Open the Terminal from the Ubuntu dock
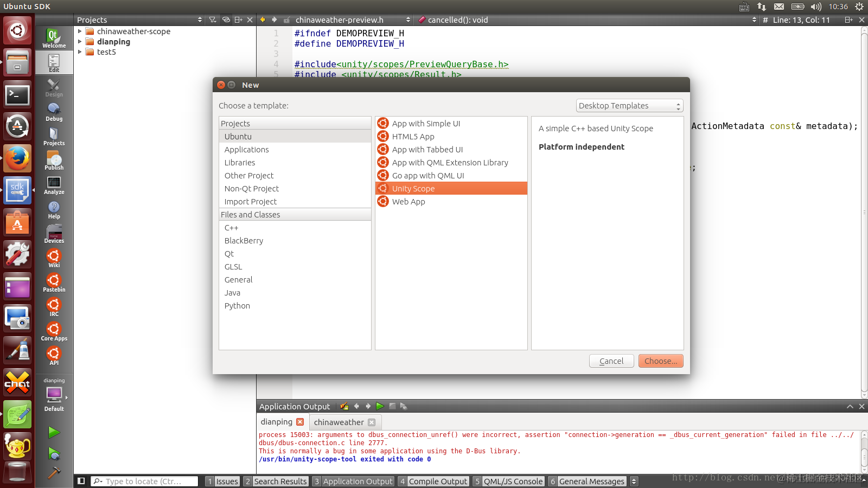Screen dimensions: 868x488 tap(17, 95)
